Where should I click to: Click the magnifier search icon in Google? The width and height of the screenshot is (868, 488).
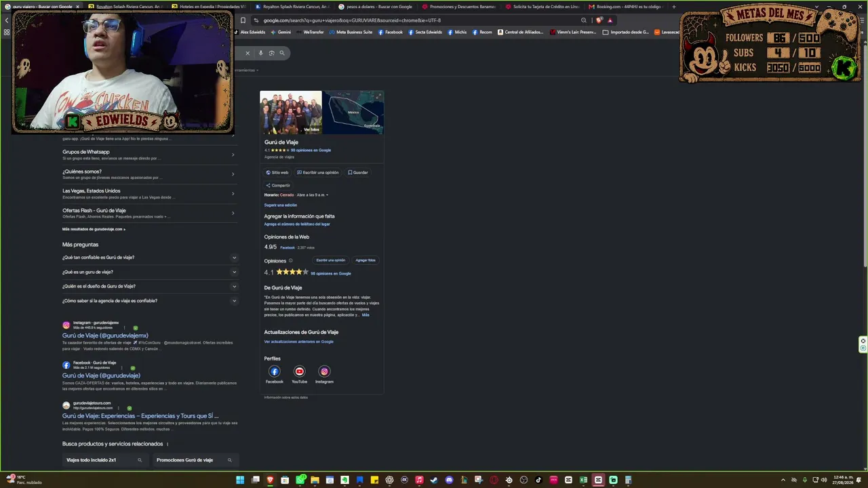[282, 53]
